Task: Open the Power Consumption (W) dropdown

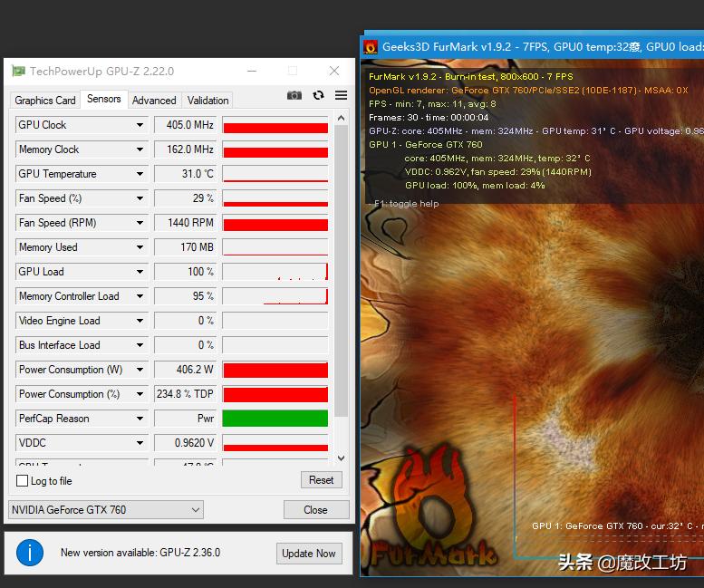Action: point(140,370)
